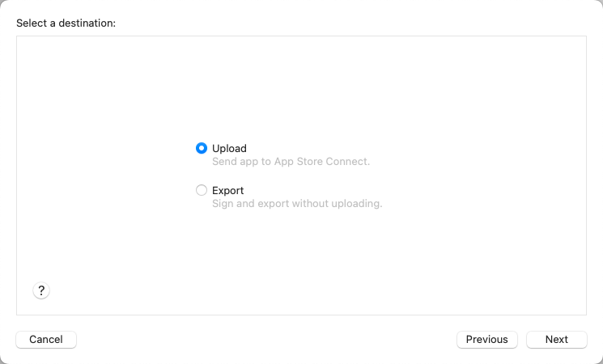Open help via the question mark icon
The width and height of the screenshot is (603, 364).
pyautogui.click(x=41, y=290)
